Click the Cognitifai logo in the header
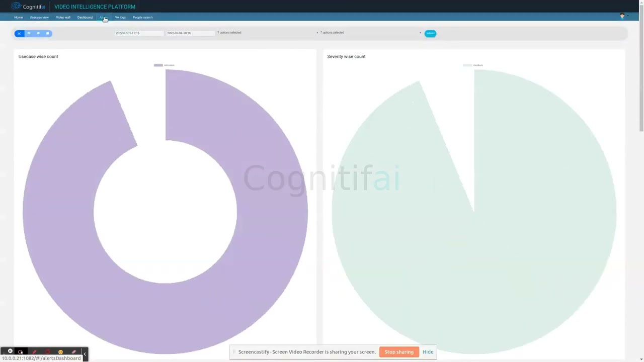 coord(28,7)
